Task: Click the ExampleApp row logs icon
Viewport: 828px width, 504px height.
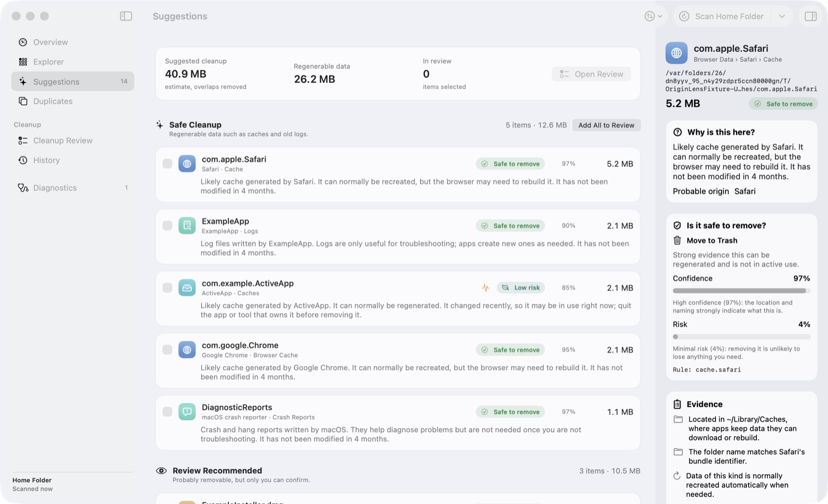Action: tap(187, 226)
